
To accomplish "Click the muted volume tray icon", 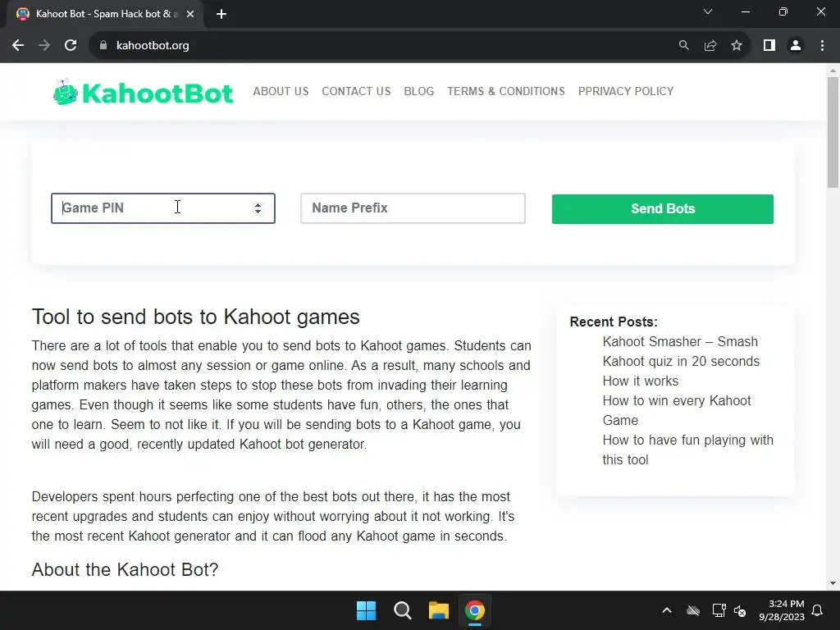I will 740,610.
